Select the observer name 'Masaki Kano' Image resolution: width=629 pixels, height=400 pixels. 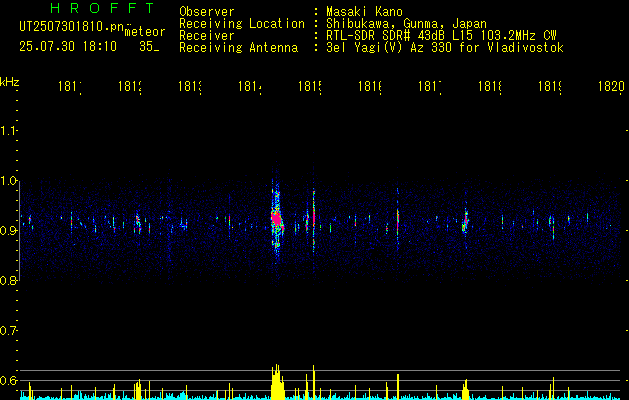pyautogui.click(x=364, y=11)
